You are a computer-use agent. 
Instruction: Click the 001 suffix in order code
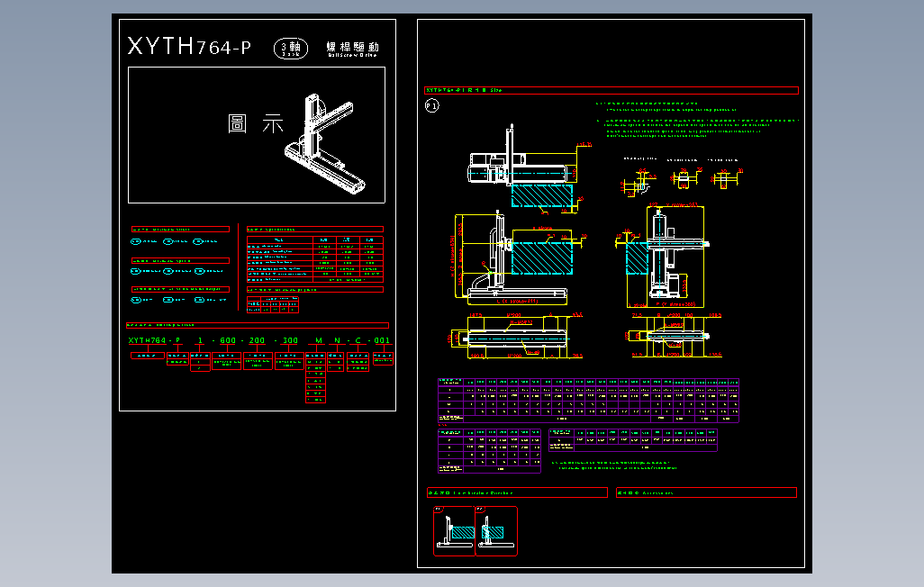pos(382,340)
